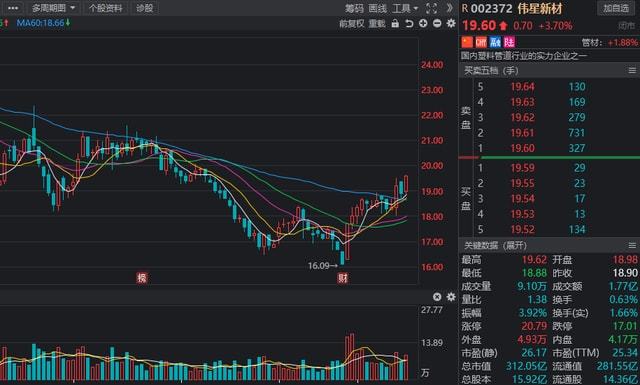Open volume sub-chart settings gear
640x385 pixels.
pos(451,297)
